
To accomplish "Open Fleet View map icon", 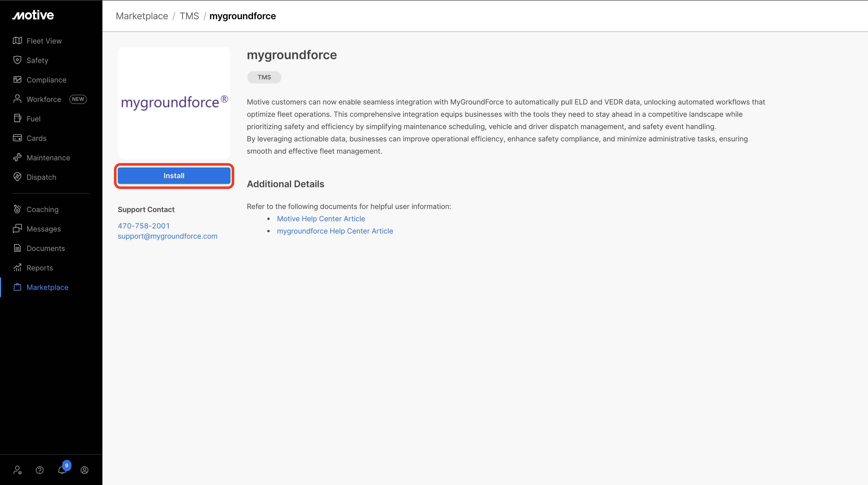I will [17, 41].
